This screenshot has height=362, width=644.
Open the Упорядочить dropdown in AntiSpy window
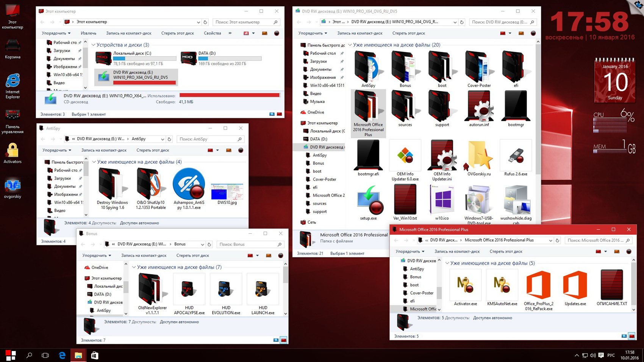tap(56, 150)
